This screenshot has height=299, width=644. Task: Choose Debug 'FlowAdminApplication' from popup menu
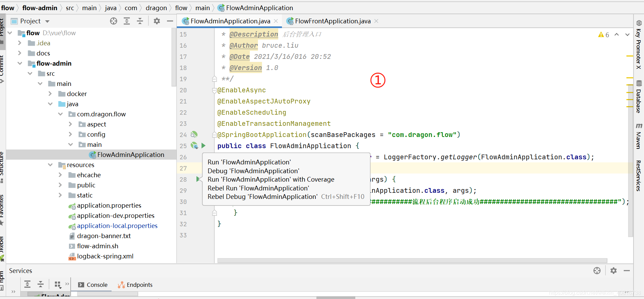253,171
